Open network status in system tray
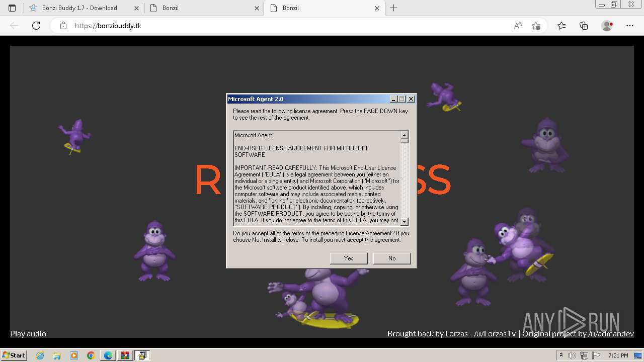The image size is (644, 362). [584, 355]
